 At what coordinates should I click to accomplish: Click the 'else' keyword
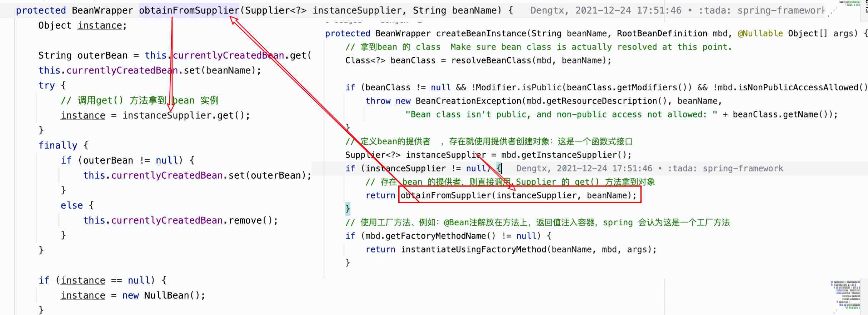pyautogui.click(x=72, y=205)
